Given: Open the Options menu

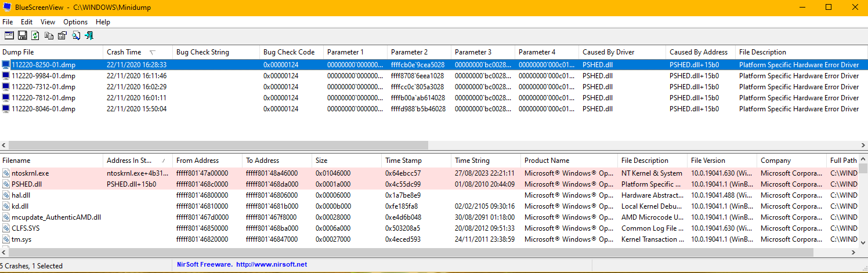Looking at the screenshot, I should click(x=75, y=22).
